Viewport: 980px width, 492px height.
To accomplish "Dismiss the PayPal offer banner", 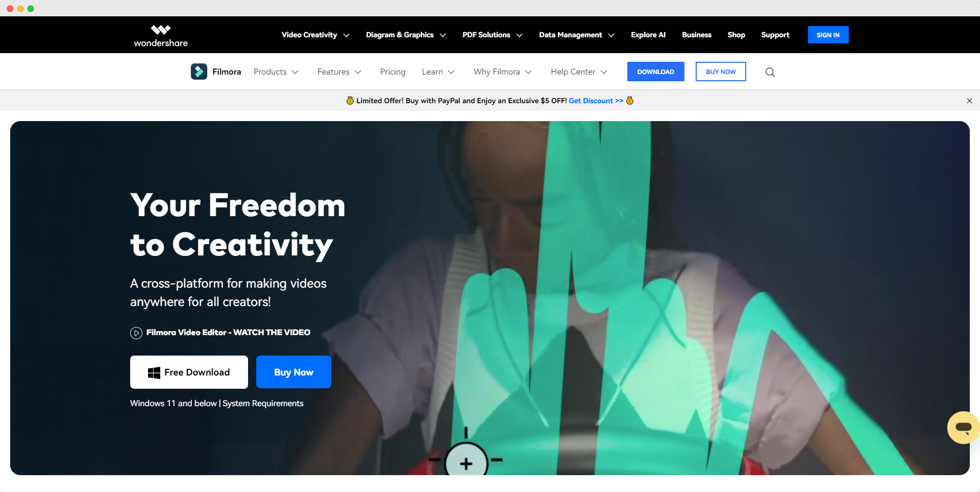I will pyautogui.click(x=969, y=101).
